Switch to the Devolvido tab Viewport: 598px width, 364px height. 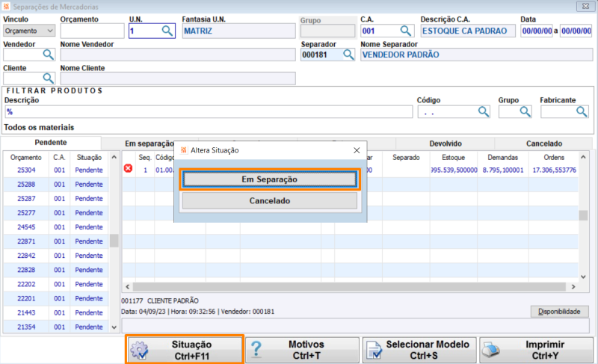pos(446,144)
